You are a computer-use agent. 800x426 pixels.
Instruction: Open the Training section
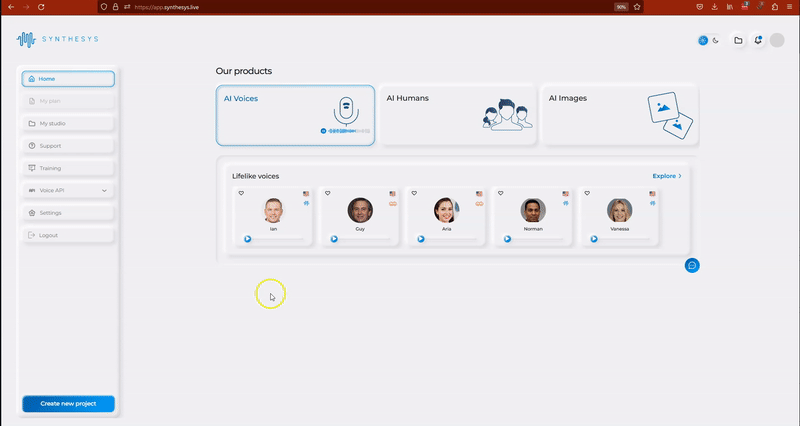(68, 168)
